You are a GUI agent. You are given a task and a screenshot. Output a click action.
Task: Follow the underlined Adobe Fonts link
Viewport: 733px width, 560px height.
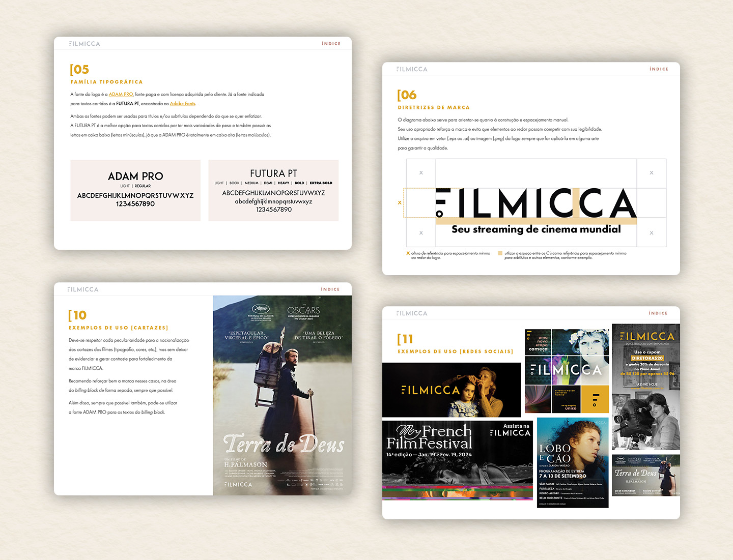183,104
